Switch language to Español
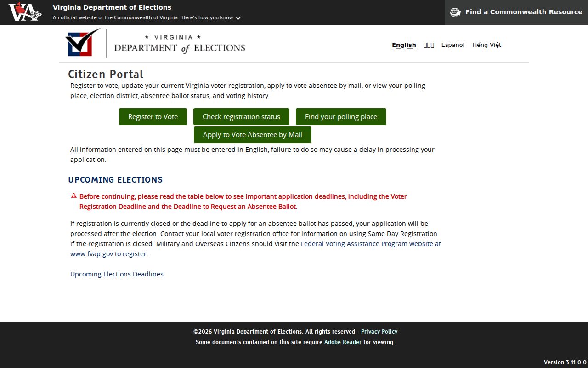 (453, 45)
